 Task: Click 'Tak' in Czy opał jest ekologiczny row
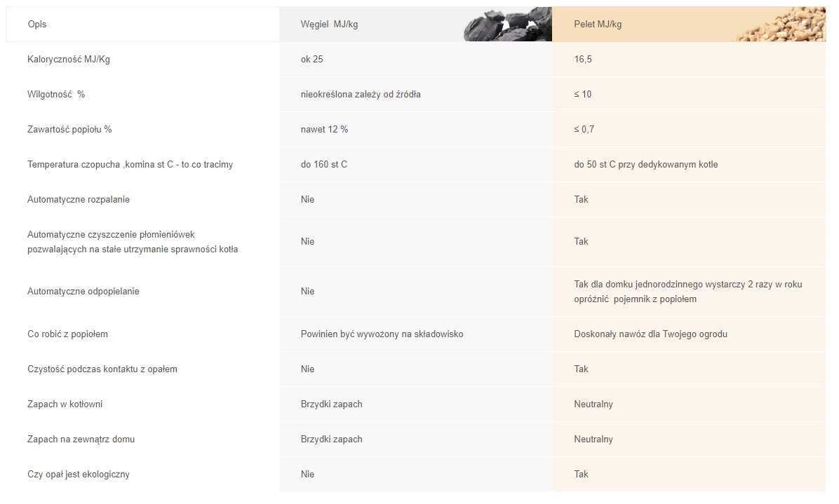[x=581, y=474]
